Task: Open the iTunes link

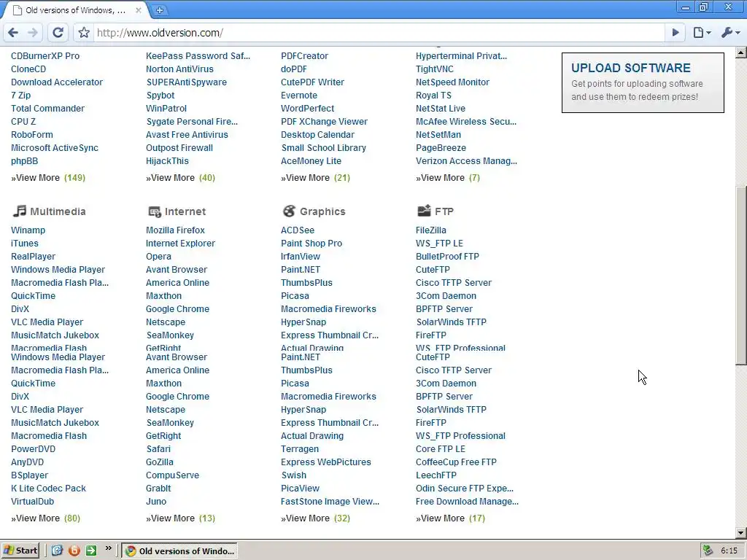Action: click(x=24, y=244)
